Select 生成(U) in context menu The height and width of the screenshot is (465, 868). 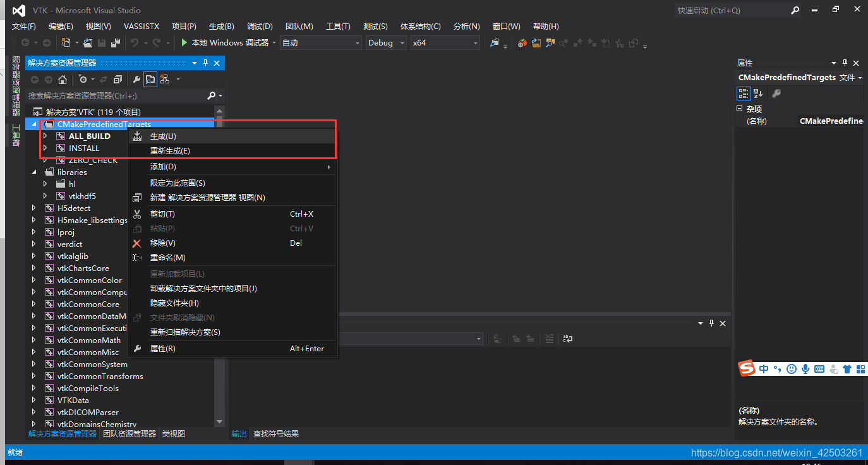pos(232,136)
